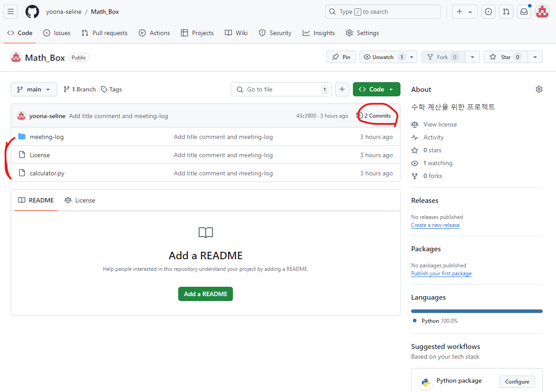The width and height of the screenshot is (556, 392).
Task: Click Publish your first package link
Action: pos(441,273)
